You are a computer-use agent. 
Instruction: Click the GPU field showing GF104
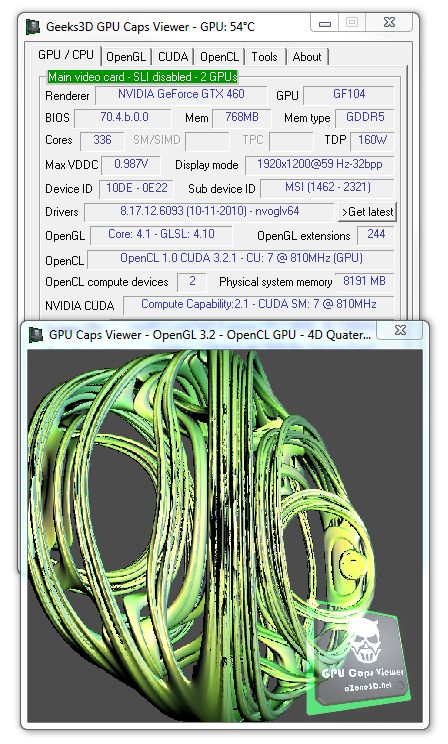[349, 94]
